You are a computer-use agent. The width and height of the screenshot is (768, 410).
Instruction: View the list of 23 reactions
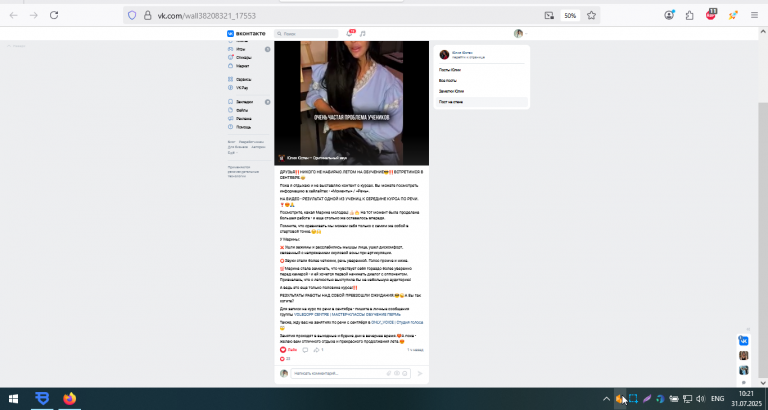point(285,359)
